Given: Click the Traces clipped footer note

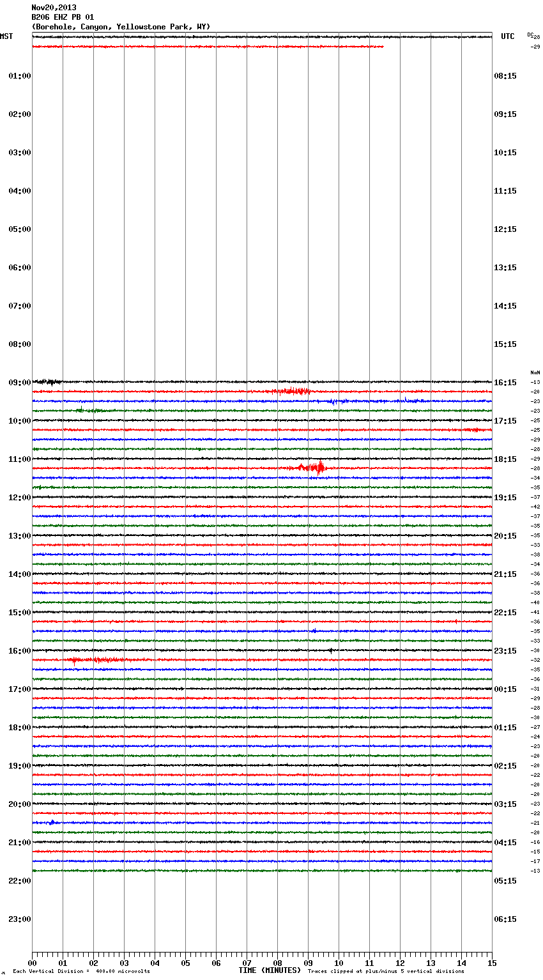Looking at the screenshot, I should coord(386,972).
